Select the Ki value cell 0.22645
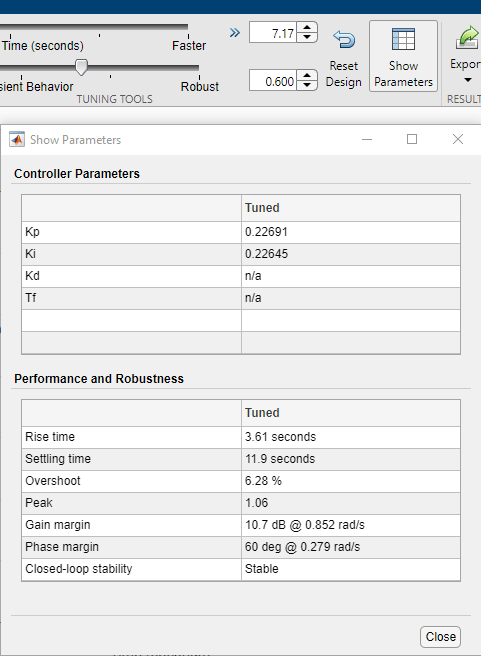Viewport: 481px width, 656px height. (x=351, y=254)
